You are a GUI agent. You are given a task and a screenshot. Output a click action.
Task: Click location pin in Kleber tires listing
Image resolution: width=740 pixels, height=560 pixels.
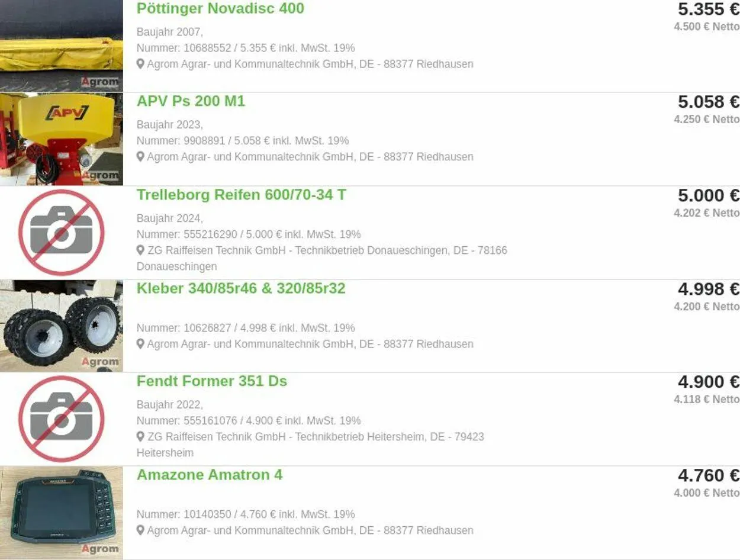[x=140, y=344]
